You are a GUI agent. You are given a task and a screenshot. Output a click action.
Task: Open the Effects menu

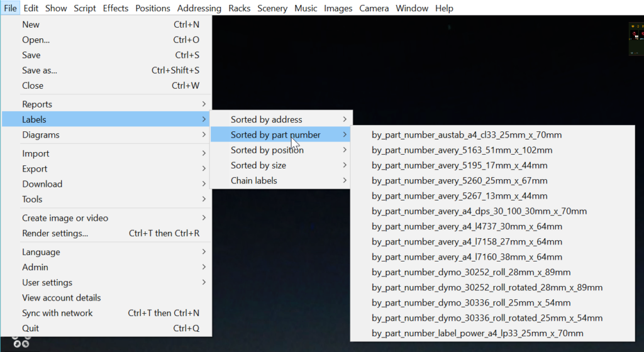tap(115, 8)
